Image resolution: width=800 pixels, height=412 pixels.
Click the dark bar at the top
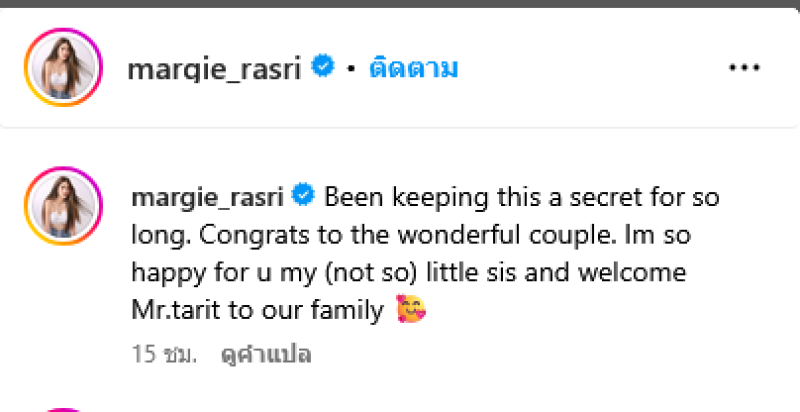point(400,5)
